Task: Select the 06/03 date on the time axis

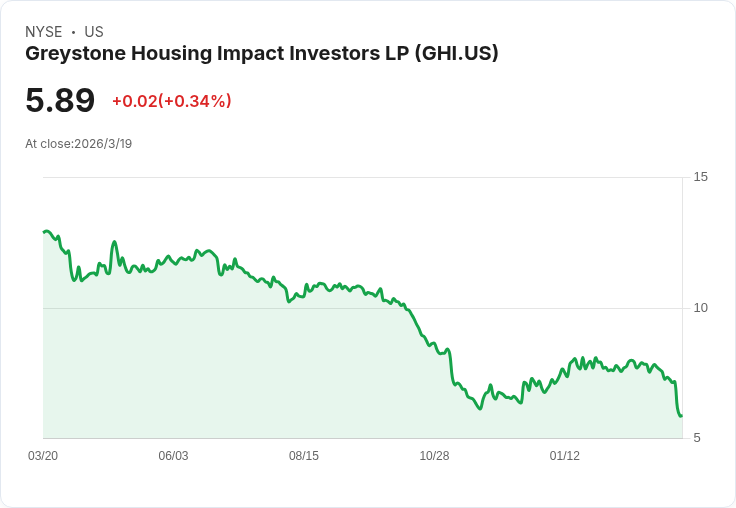Action: click(173, 456)
